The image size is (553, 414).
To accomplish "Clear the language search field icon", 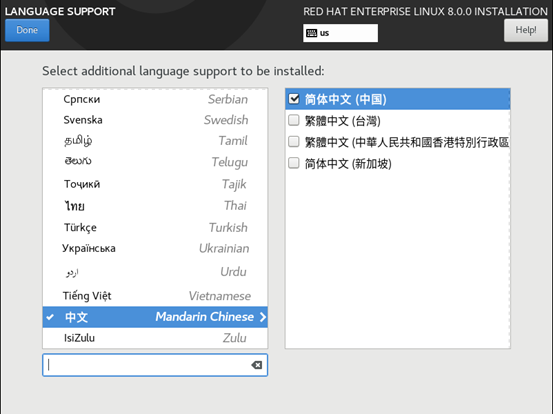I will [x=257, y=365].
